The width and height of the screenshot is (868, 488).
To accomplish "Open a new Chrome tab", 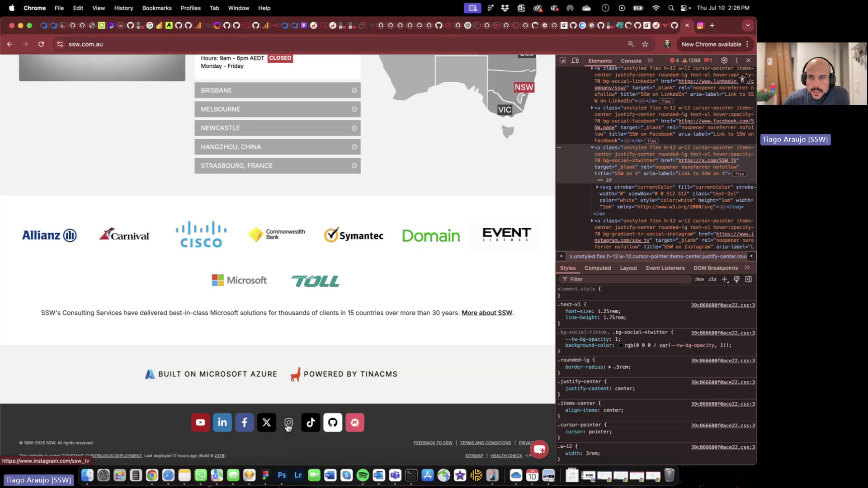I will click(712, 25).
